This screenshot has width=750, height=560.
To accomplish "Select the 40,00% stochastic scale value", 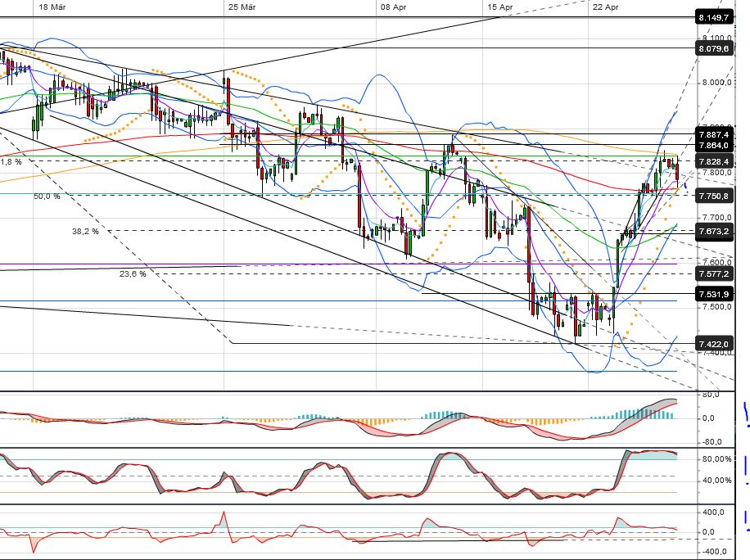I will click(717, 481).
